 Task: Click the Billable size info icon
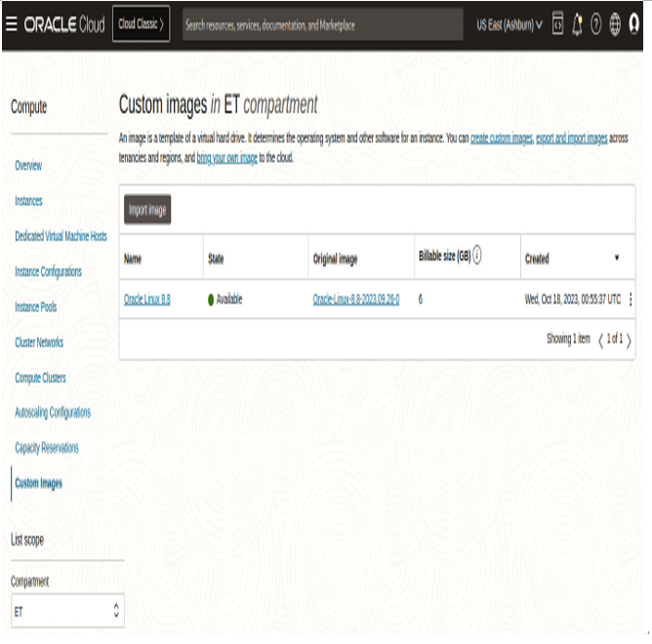click(x=477, y=255)
